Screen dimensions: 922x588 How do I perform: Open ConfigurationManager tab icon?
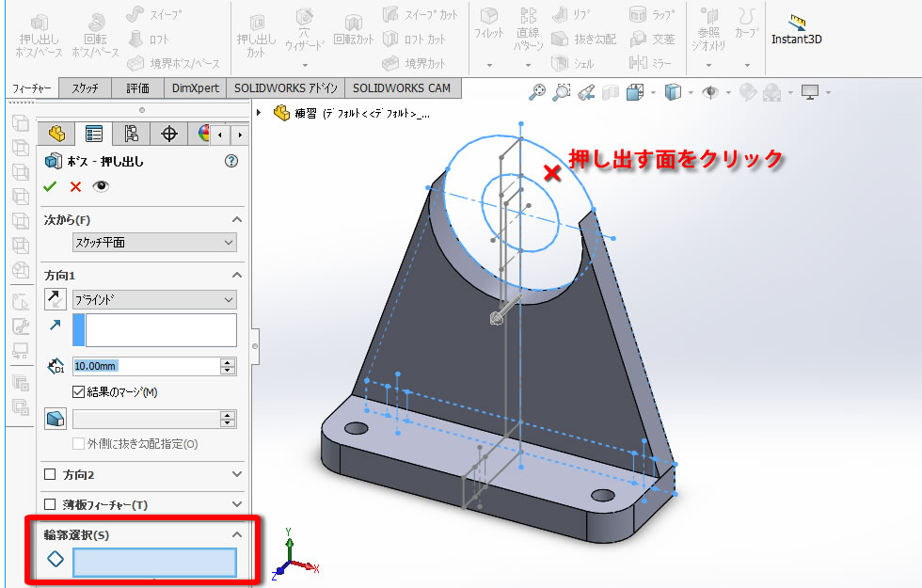pyautogui.click(x=131, y=134)
